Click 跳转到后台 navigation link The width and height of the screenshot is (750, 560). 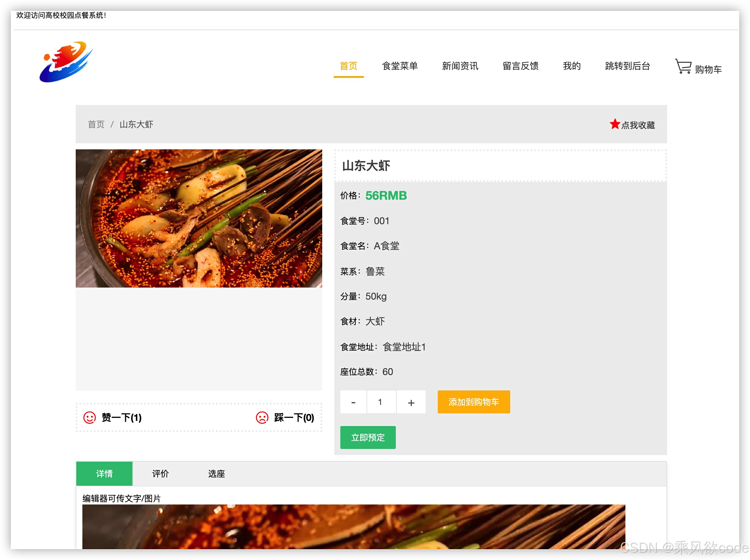pyautogui.click(x=627, y=66)
